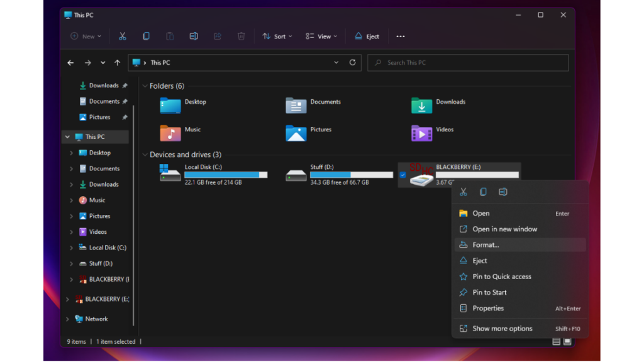This screenshot has width=644, height=362.
Task: Click the Cut scissors icon in toolbar
Action: click(x=123, y=36)
